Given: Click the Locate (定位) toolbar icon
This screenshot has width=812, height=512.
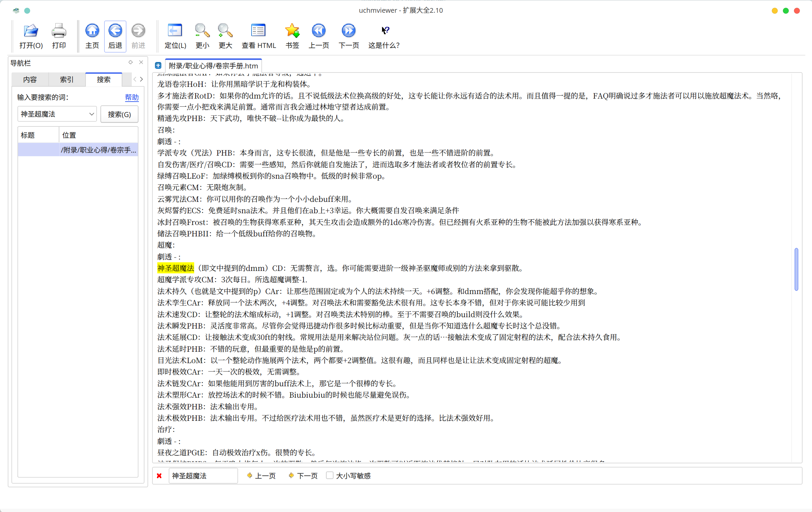Looking at the screenshot, I should coord(175,31).
